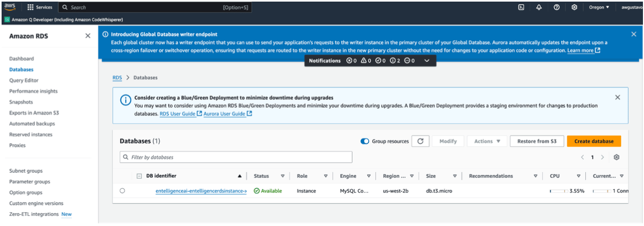This screenshot has height=226, width=644.
Task: Click the Modify button
Action: click(x=448, y=141)
